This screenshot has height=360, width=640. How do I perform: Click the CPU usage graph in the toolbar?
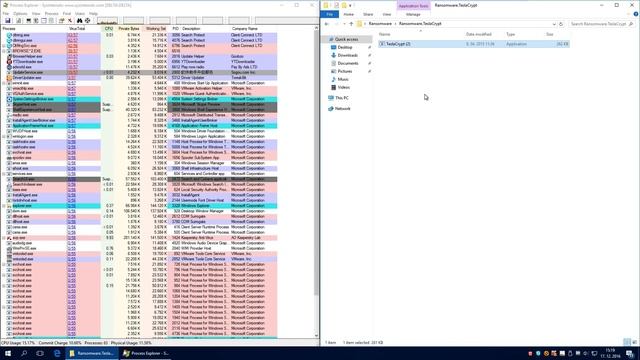(x=107, y=20)
